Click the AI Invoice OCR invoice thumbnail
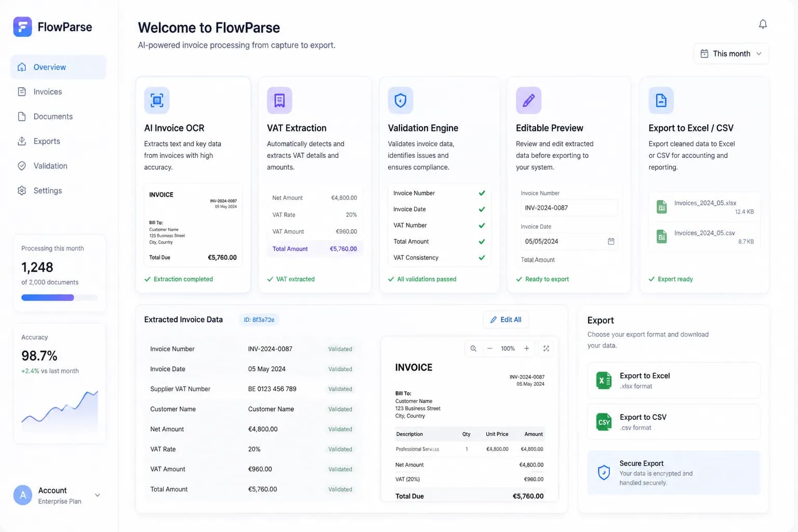The width and height of the screenshot is (798, 532). coord(193,225)
